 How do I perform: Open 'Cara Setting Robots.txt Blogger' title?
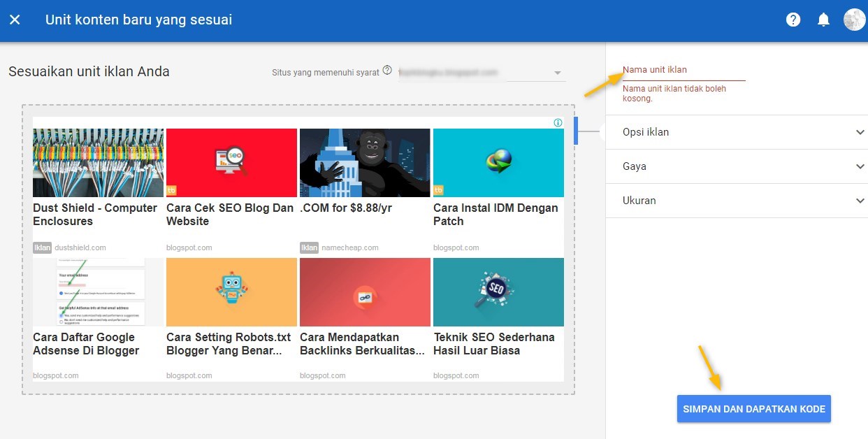229,344
